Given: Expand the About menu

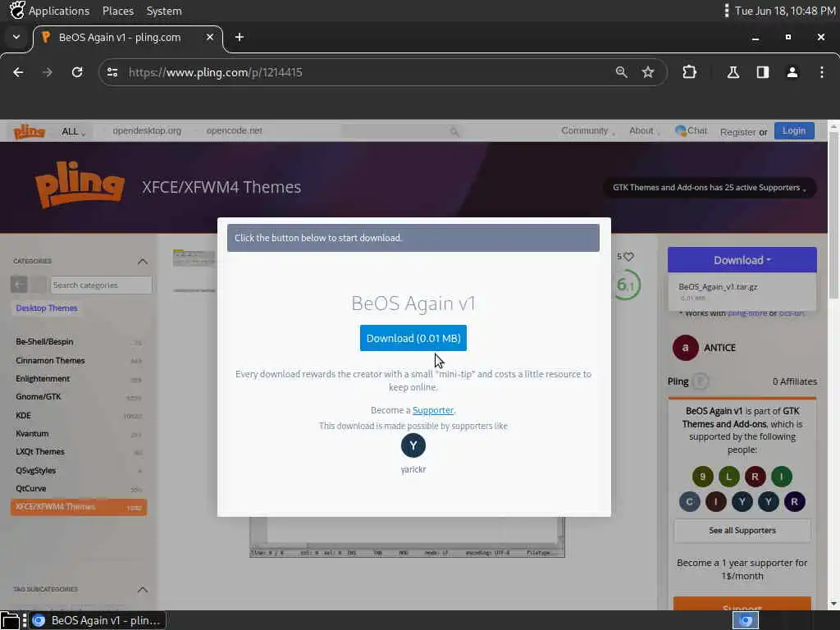Looking at the screenshot, I should 644,130.
